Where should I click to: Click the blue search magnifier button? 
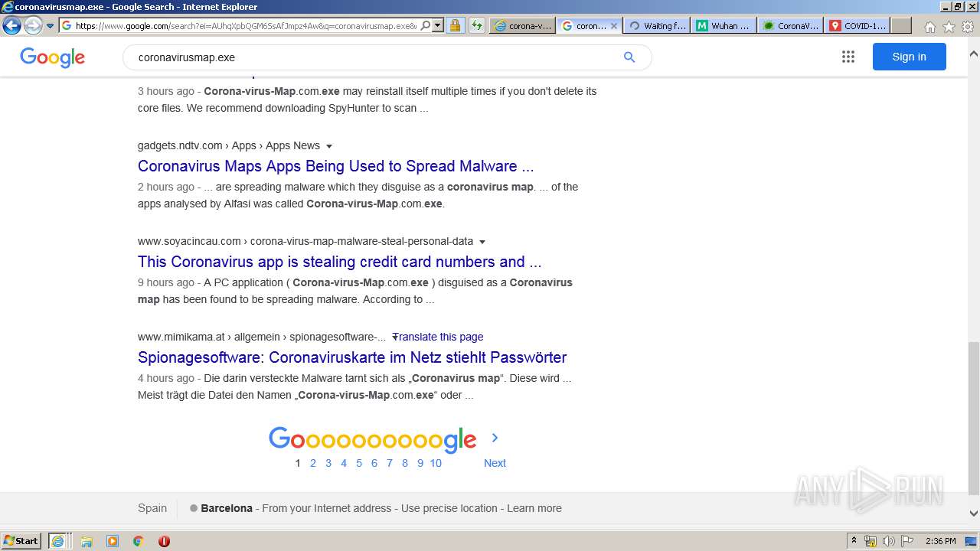click(629, 57)
